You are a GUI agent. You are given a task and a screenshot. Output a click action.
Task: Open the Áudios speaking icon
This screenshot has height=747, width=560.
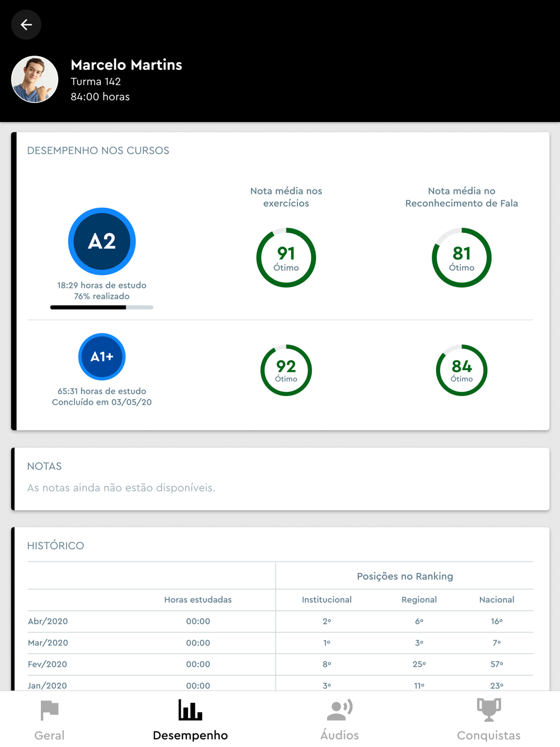pyautogui.click(x=339, y=710)
